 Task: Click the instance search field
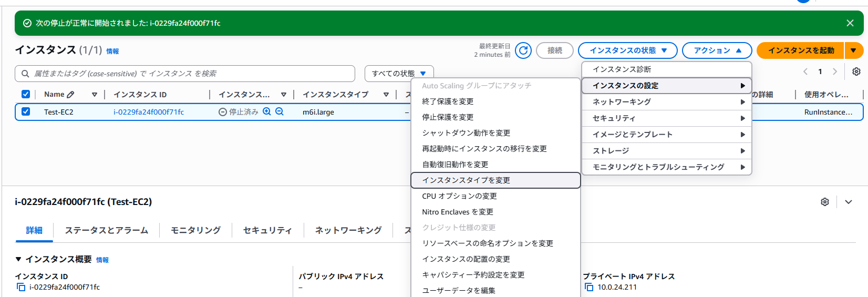[185, 74]
